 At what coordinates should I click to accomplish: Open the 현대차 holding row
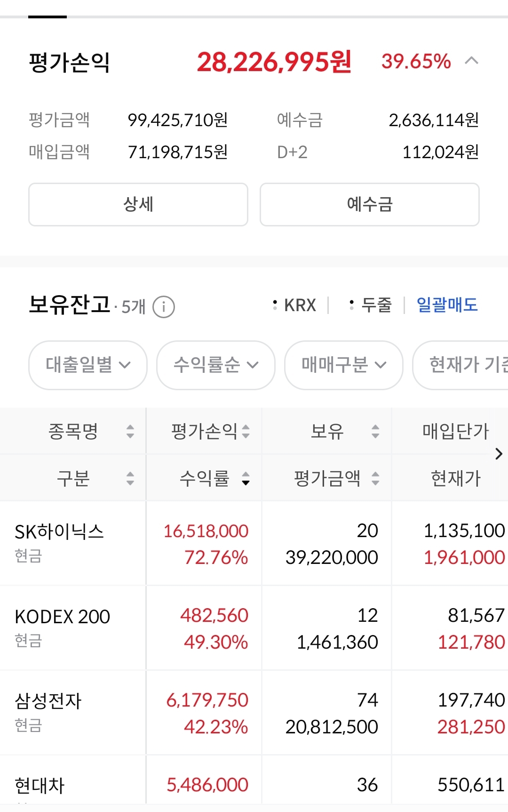pos(254,780)
